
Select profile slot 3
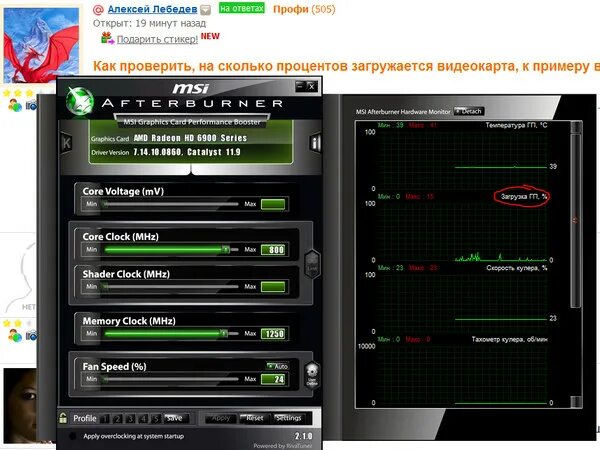(130, 419)
